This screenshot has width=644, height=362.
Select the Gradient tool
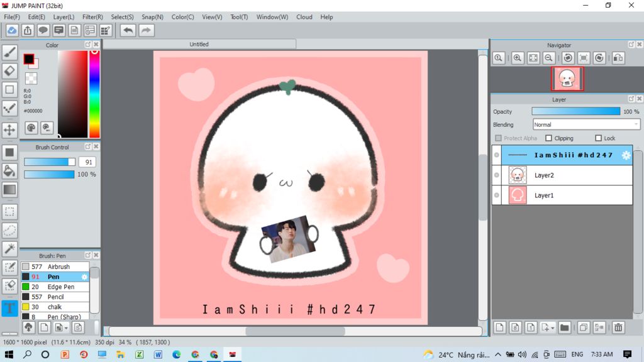pyautogui.click(x=9, y=190)
